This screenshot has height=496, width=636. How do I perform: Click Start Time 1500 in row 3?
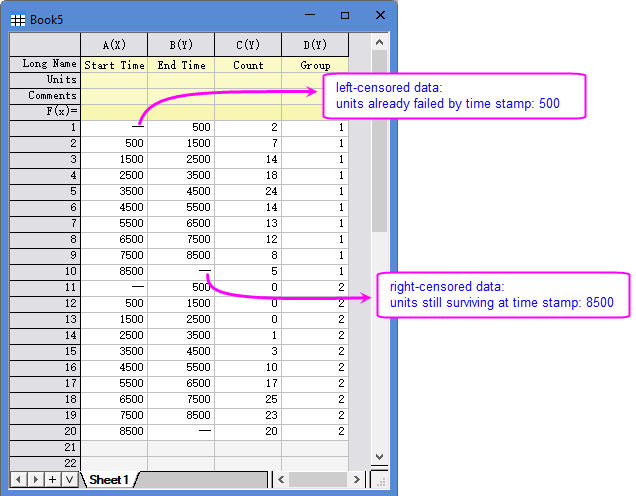click(114, 159)
